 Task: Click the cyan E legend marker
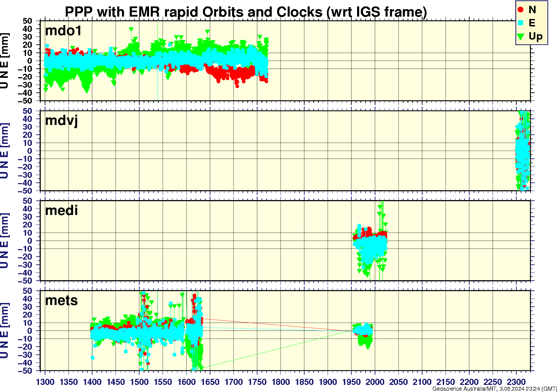pos(521,23)
